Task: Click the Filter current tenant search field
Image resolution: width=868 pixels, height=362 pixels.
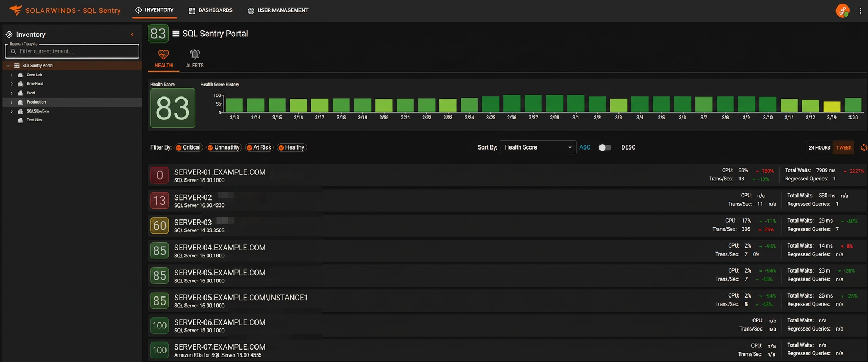Action: (72, 51)
